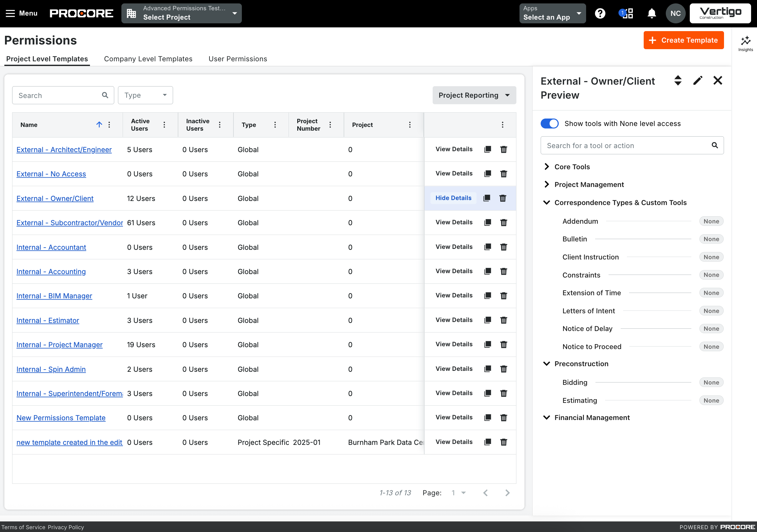Click the expand/collapse arrows icon in preview header
This screenshot has height=532, width=757.
coord(678,81)
